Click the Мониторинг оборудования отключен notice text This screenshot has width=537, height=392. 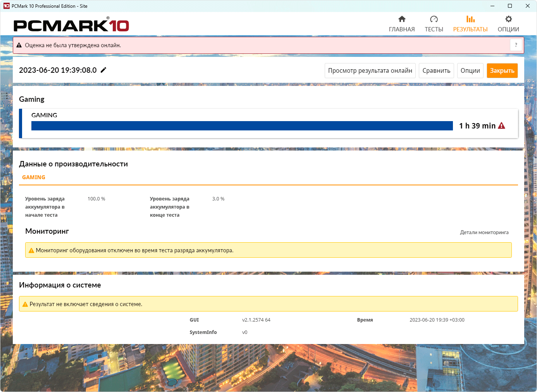coord(135,250)
